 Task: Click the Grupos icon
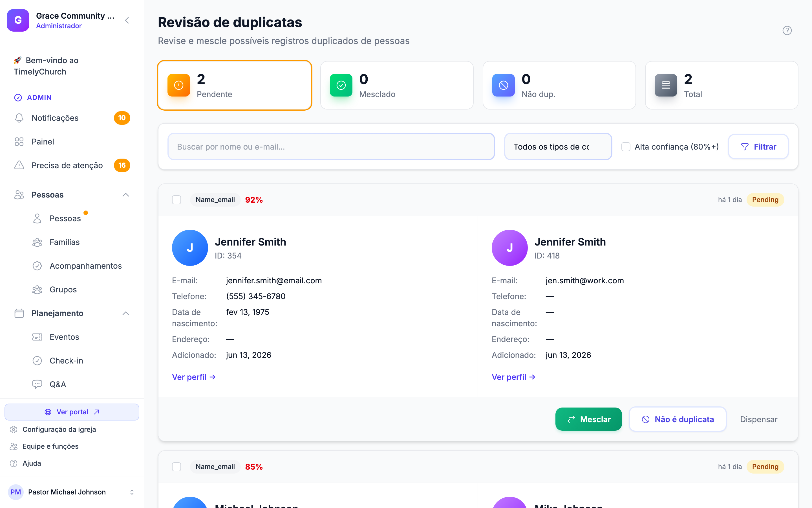(37, 290)
